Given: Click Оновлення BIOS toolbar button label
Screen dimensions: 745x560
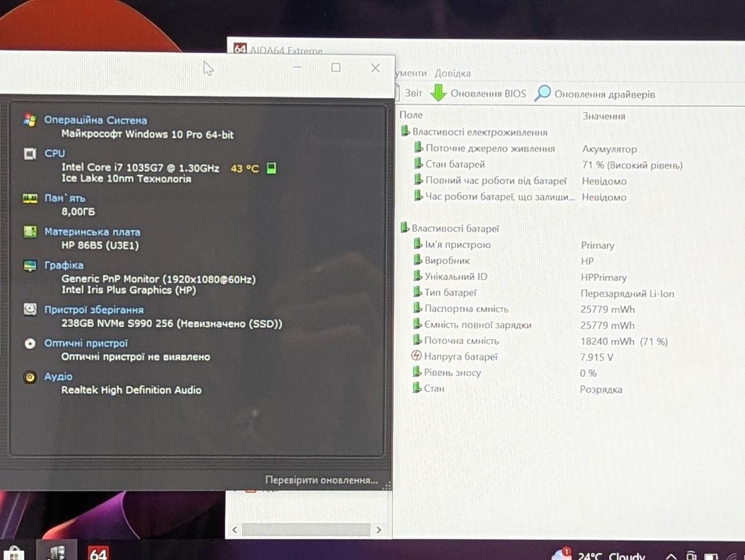Looking at the screenshot, I should [488, 93].
